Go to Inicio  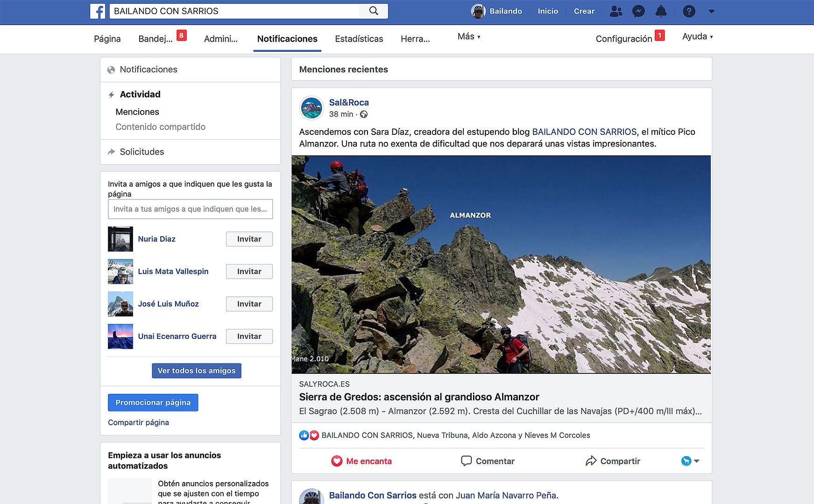(x=548, y=11)
